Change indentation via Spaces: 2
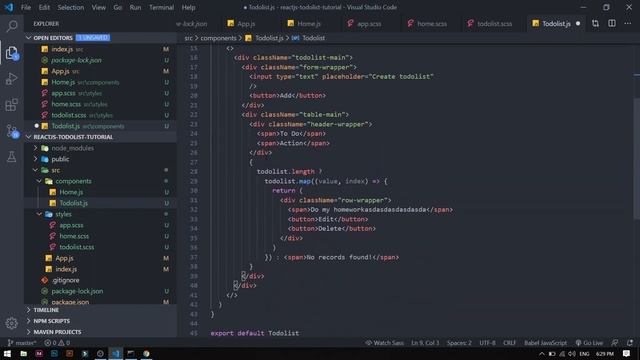 [459, 343]
